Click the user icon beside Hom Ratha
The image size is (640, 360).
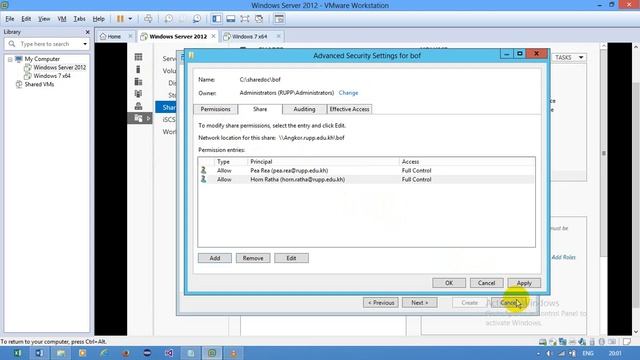203,179
